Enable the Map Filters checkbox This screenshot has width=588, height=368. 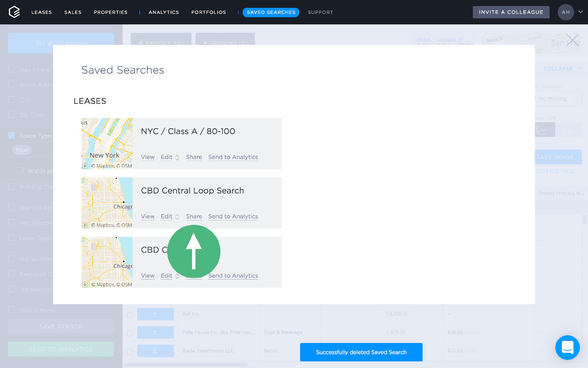tap(11, 69)
